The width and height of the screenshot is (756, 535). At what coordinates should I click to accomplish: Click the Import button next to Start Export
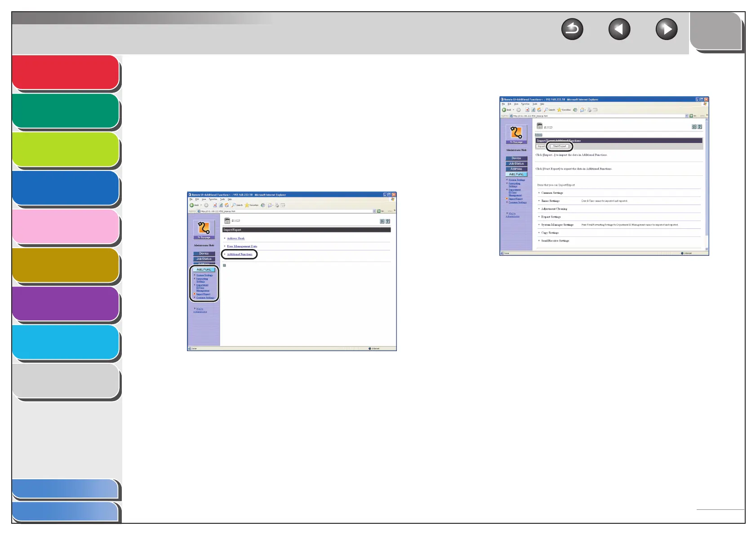pyautogui.click(x=541, y=146)
